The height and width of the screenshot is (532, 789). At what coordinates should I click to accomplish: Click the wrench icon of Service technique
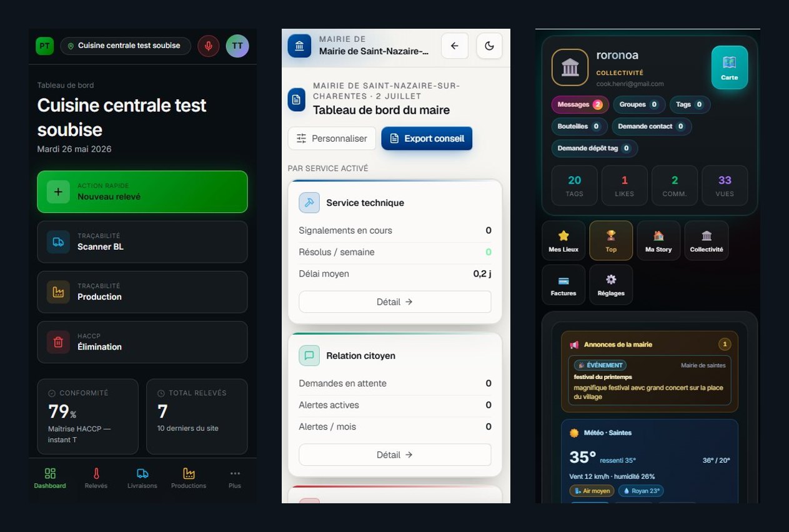[309, 203]
